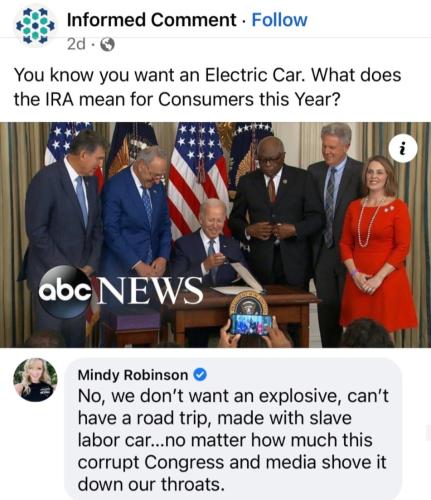The image size is (431, 500).
Task: Click the blue verified badge beside Mindy Robinson
Action: [x=200, y=375]
